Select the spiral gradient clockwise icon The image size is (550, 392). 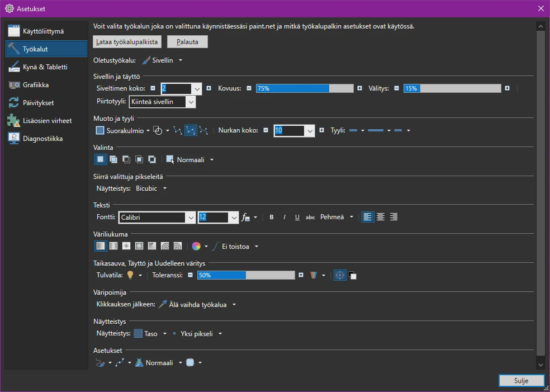click(x=165, y=246)
